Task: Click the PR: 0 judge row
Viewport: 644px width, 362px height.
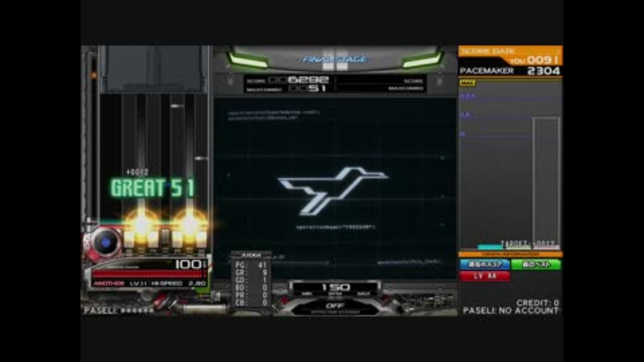Action: point(251,295)
